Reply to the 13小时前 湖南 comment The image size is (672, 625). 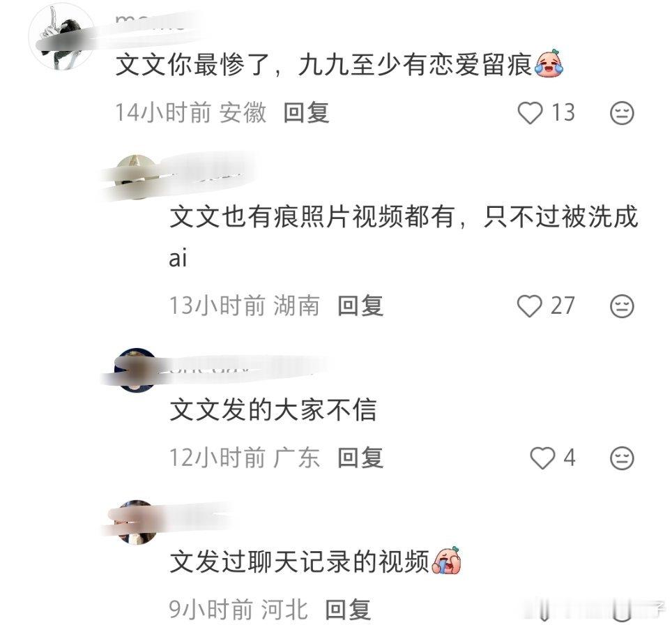(x=360, y=306)
